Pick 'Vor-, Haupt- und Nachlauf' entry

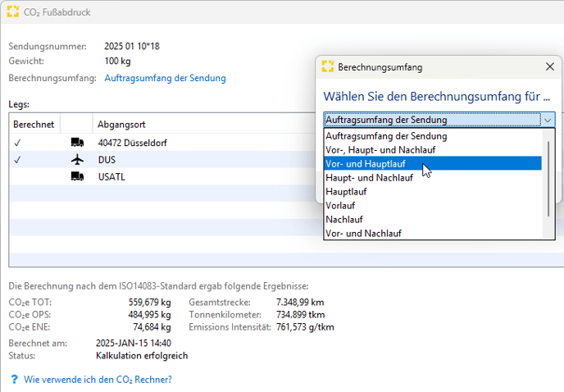click(x=380, y=150)
